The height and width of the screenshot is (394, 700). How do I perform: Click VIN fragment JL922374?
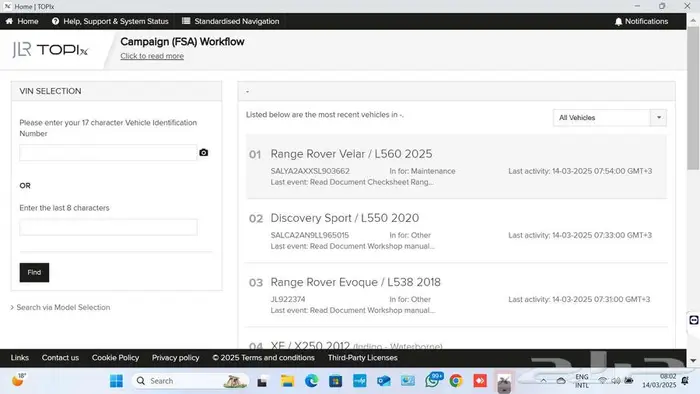coord(288,299)
